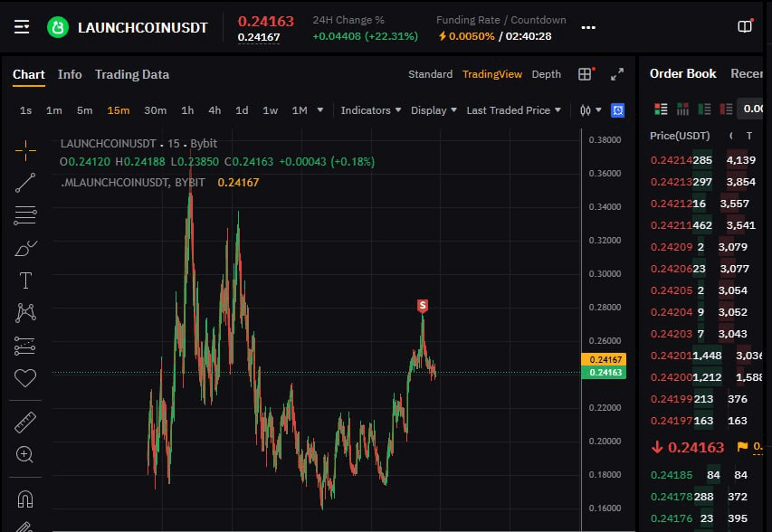The height and width of the screenshot is (532, 772).
Task: Select sell-only order book view
Action: tap(726, 109)
